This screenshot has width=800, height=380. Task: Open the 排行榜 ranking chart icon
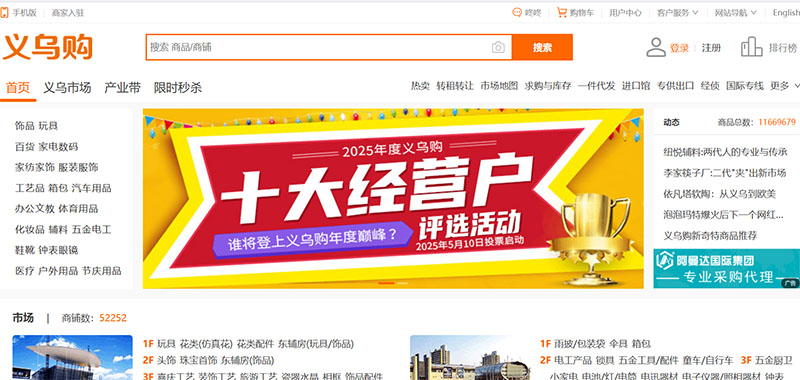pos(752,47)
